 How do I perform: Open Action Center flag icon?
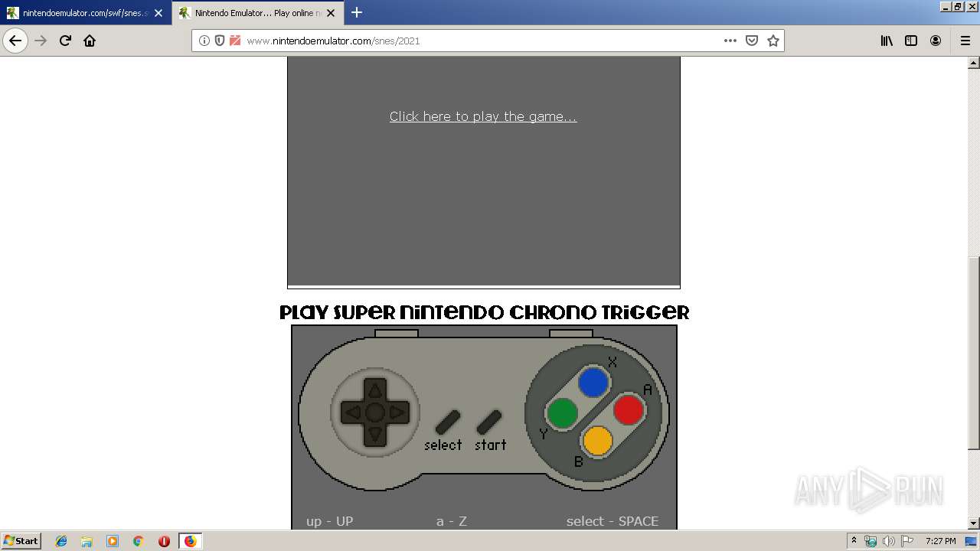tap(906, 541)
